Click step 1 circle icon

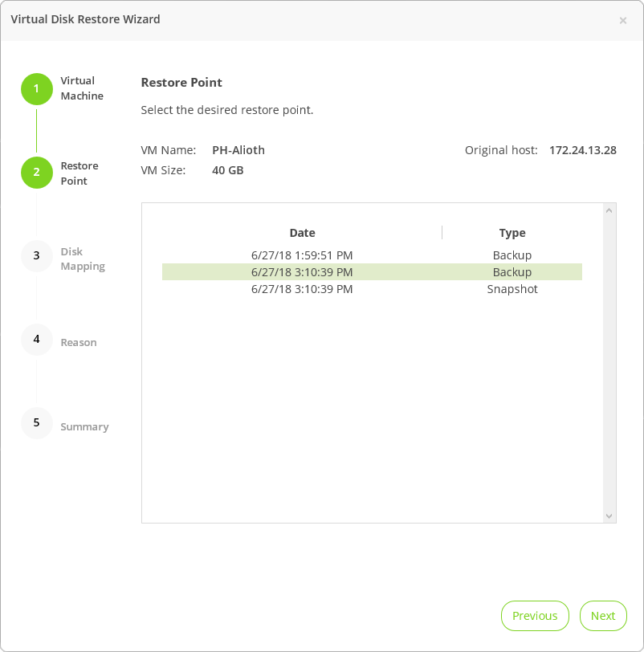(x=36, y=89)
